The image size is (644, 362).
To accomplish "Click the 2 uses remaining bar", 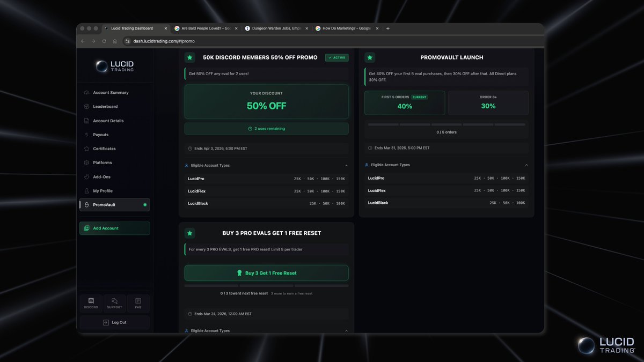I will point(266,129).
